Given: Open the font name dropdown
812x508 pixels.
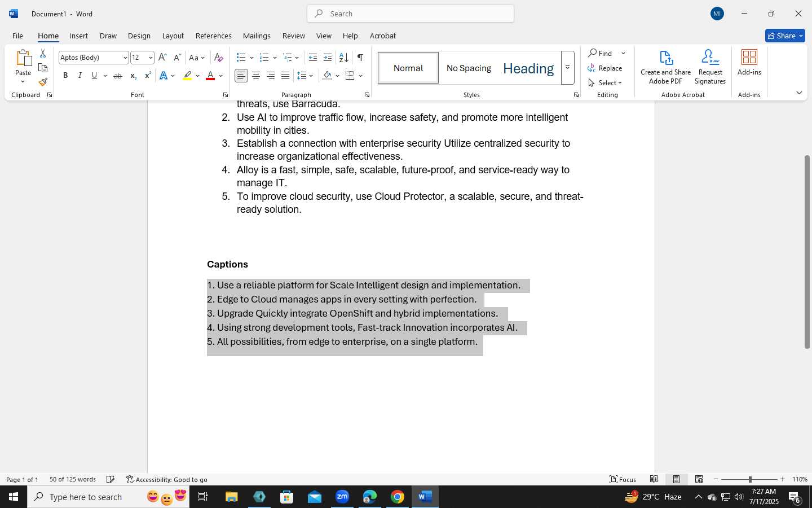Looking at the screenshot, I should point(125,58).
